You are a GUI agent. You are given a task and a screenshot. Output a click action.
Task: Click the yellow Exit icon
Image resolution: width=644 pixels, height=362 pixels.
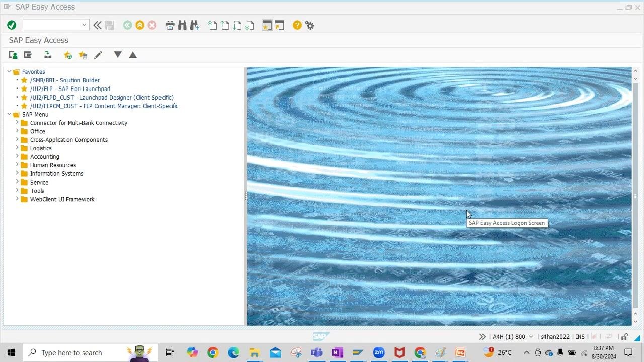click(x=140, y=25)
